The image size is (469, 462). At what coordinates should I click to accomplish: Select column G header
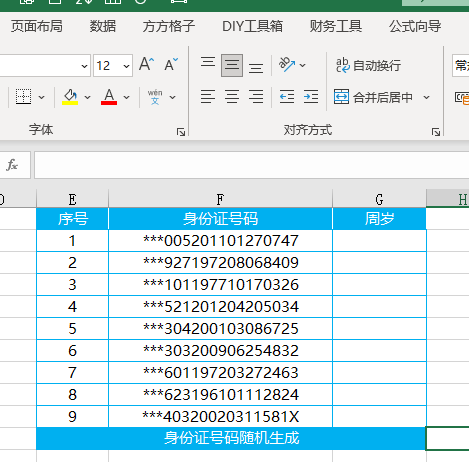(x=379, y=199)
